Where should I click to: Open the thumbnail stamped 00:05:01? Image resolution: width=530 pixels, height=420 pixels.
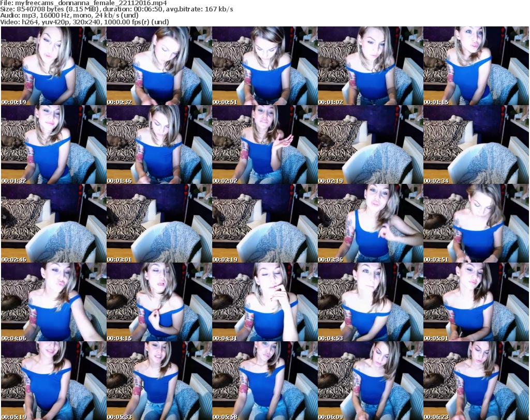[x=476, y=302]
